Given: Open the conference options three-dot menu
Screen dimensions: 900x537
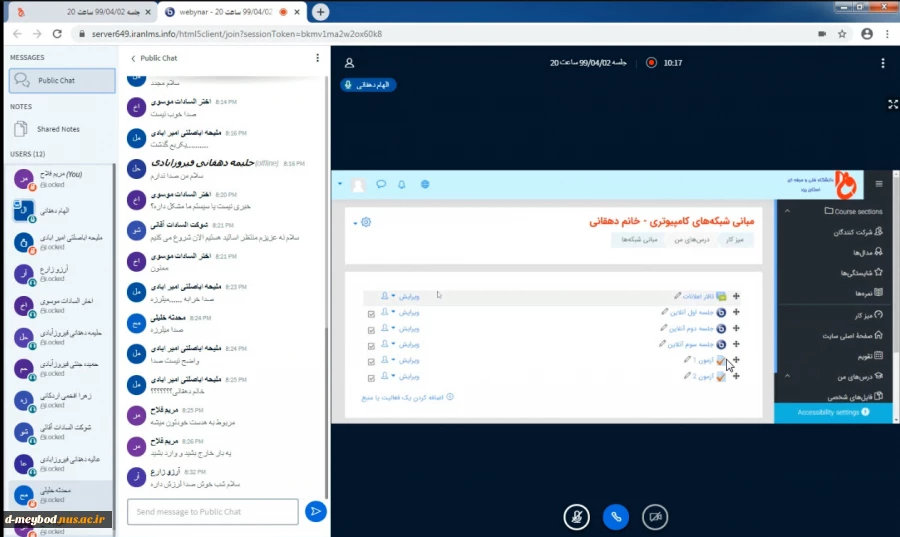Looking at the screenshot, I should click(x=883, y=63).
